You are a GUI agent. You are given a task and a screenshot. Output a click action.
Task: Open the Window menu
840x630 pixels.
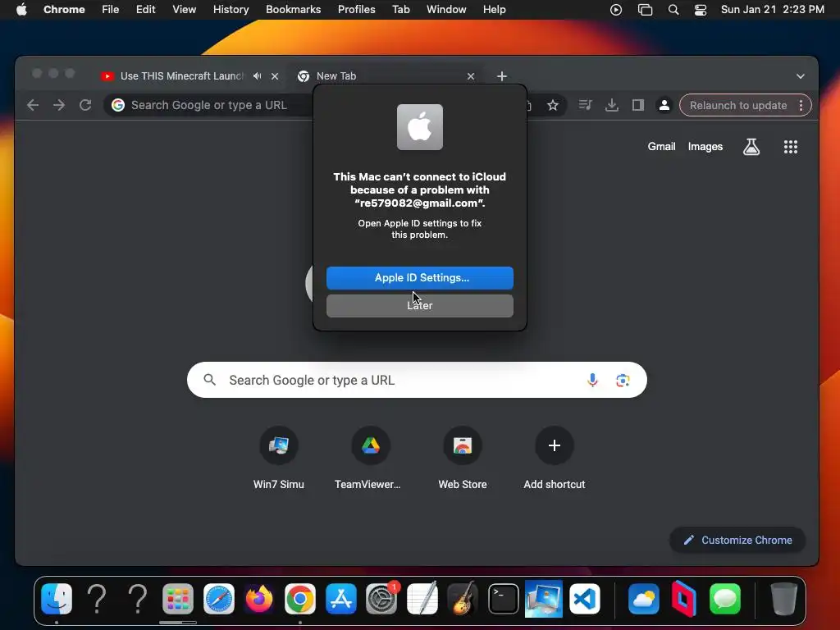click(x=446, y=10)
